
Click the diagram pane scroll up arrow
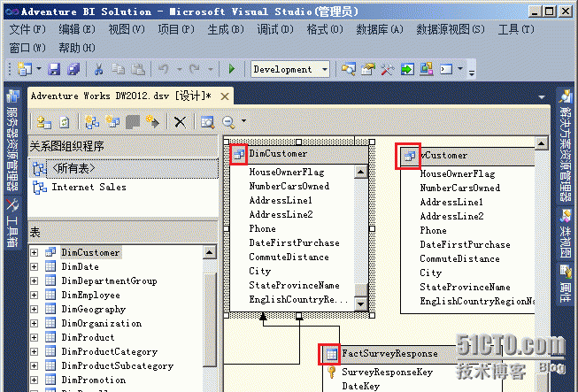coord(541,142)
